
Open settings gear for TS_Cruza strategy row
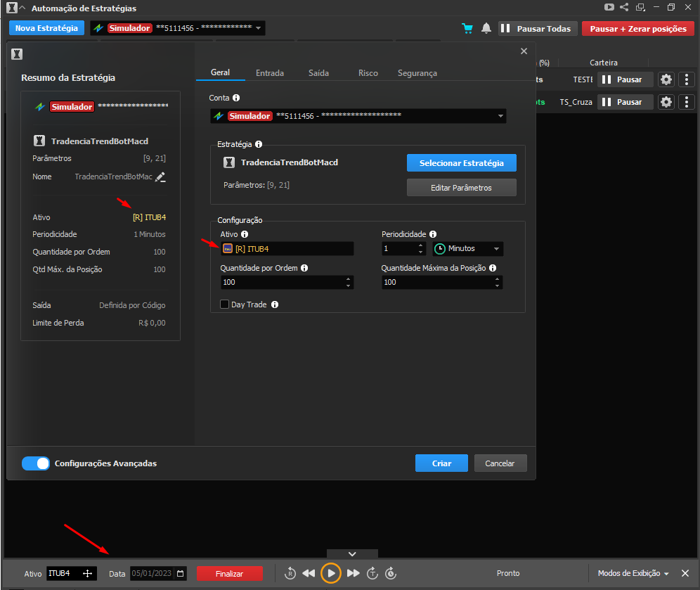click(666, 102)
